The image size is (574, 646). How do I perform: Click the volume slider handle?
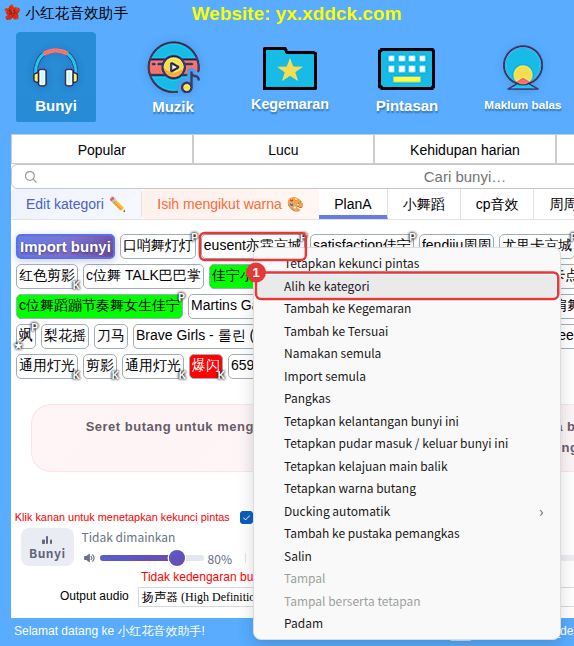pos(177,558)
